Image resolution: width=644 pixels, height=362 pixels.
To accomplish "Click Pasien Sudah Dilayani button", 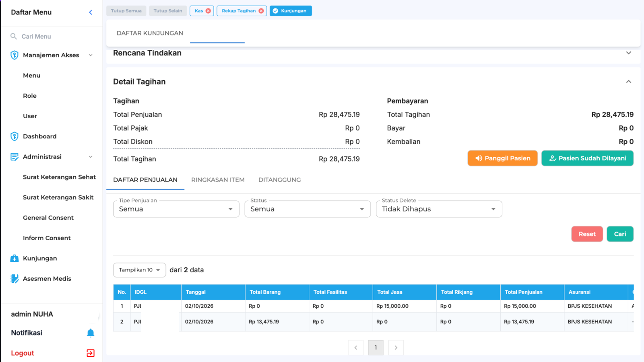I will tap(587, 158).
